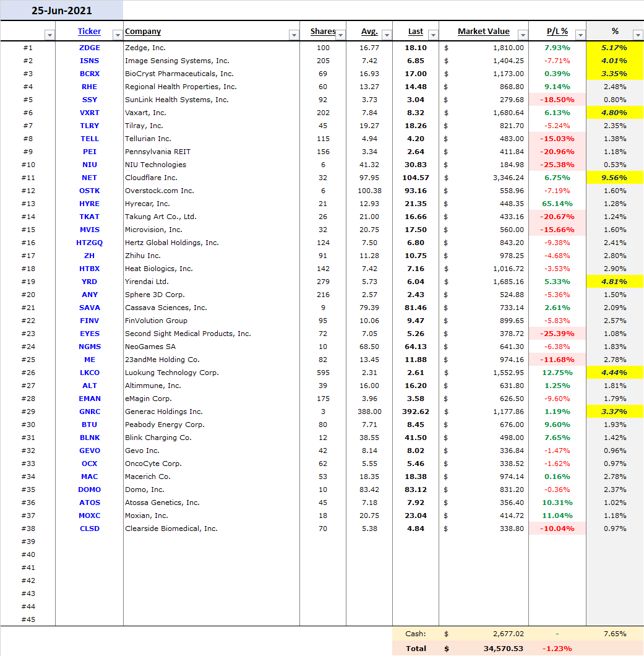Select the company cell Zedge, Inc.
644x656 pixels.
click(212, 48)
